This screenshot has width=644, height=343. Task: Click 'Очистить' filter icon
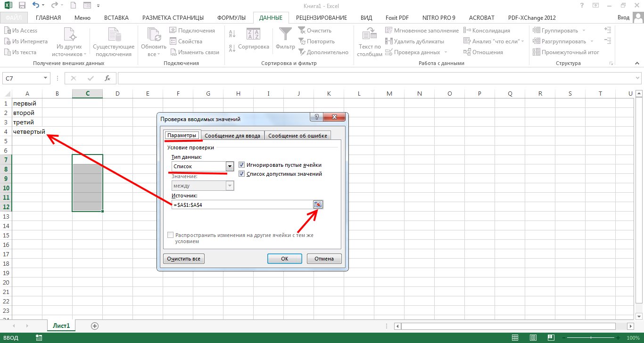pyautogui.click(x=302, y=30)
